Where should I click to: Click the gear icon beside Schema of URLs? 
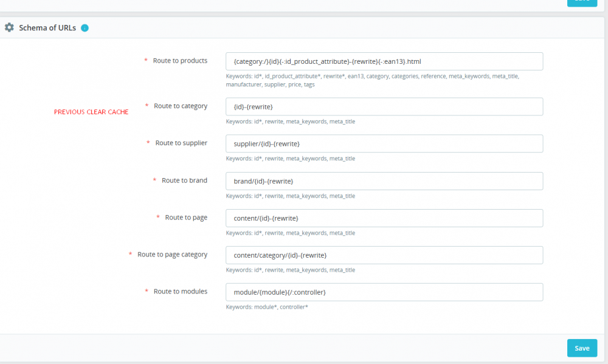(x=9, y=27)
